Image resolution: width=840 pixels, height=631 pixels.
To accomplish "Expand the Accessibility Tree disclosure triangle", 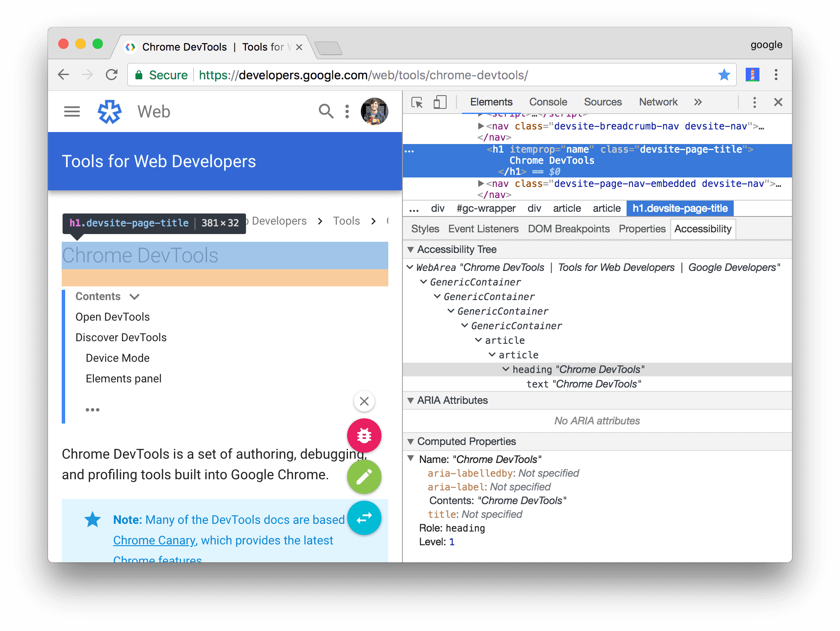I will (x=411, y=250).
